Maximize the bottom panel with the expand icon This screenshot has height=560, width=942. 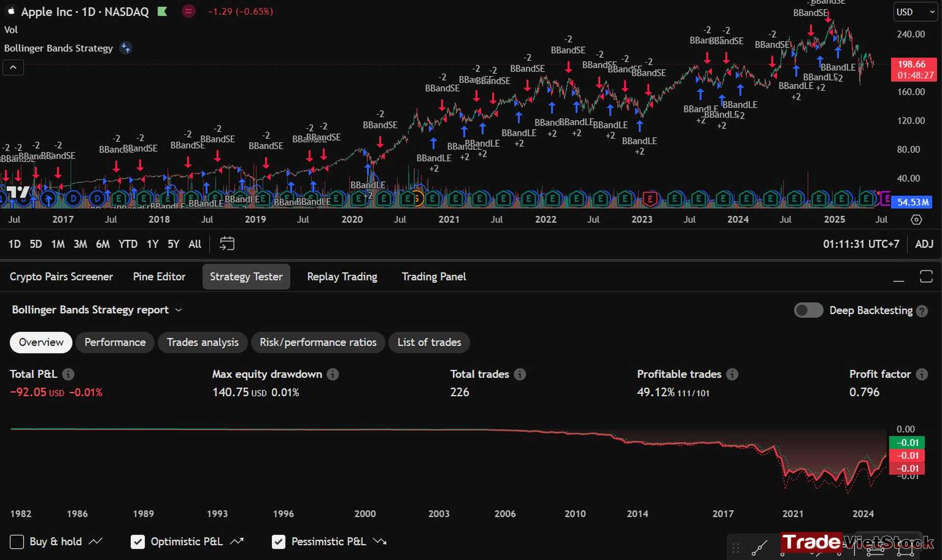(x=926, y=277)
